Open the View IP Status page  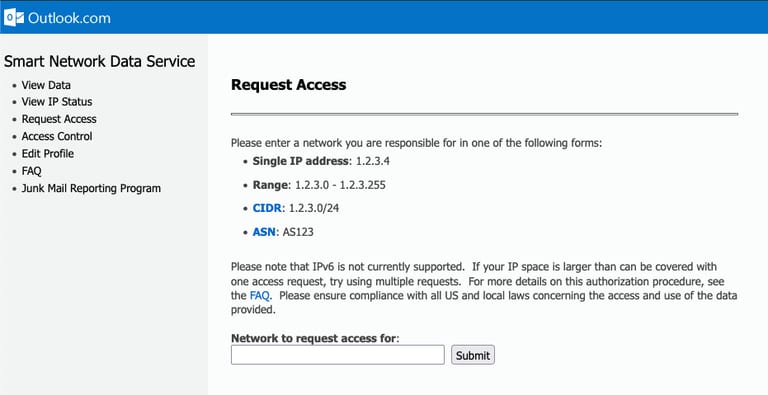[x=57, y=102]
